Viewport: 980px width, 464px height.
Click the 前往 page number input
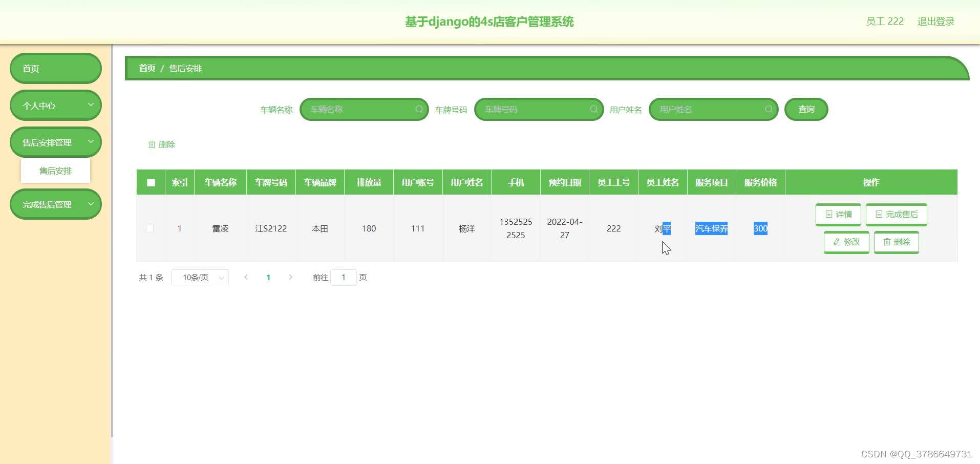(x=344, y=277)
